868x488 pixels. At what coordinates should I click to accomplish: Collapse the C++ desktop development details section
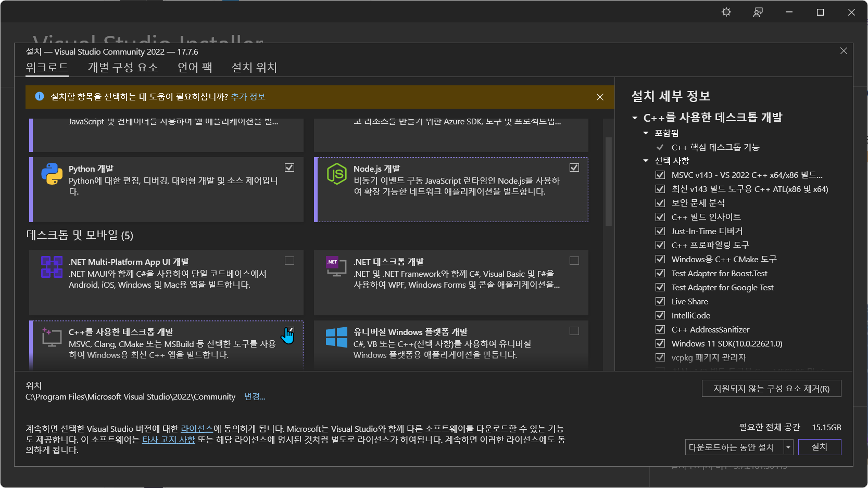635,118
